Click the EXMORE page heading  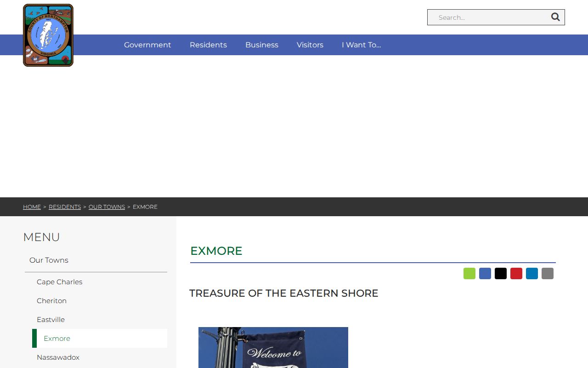tap(216, 251)
